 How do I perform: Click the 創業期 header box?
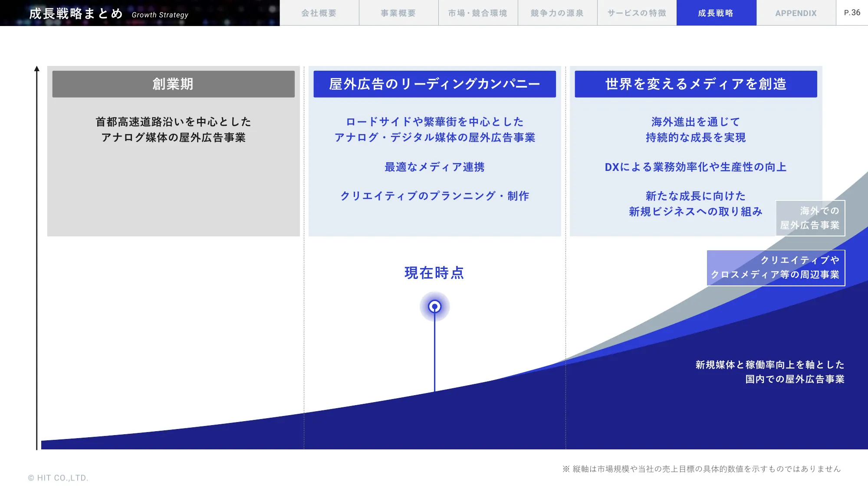tap(173, 84)
